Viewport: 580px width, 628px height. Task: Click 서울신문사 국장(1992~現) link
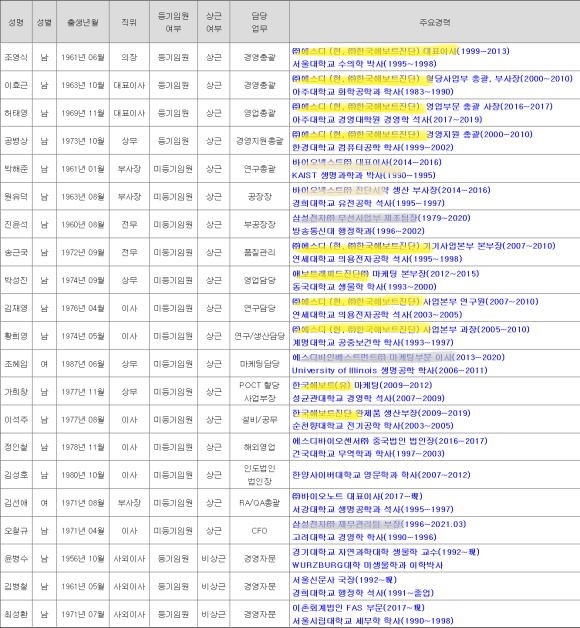[344, 580]
